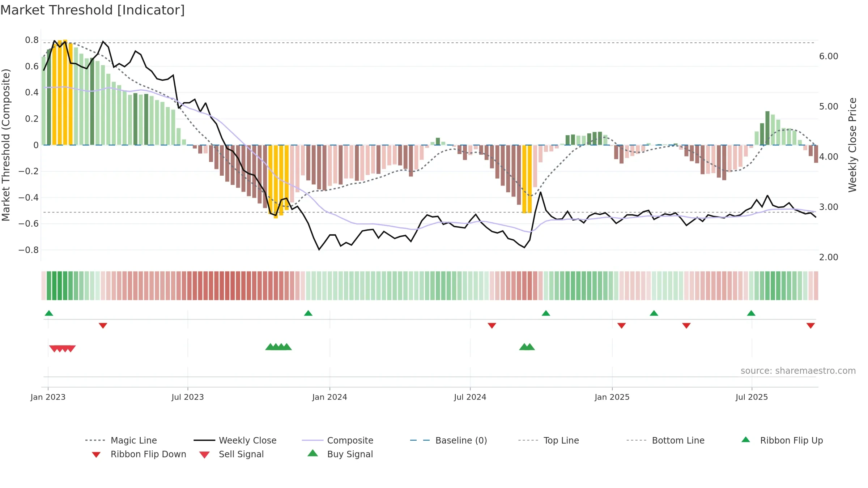Click the 0.8 left axis label
The image size is (868, 488).
point(32,40)
